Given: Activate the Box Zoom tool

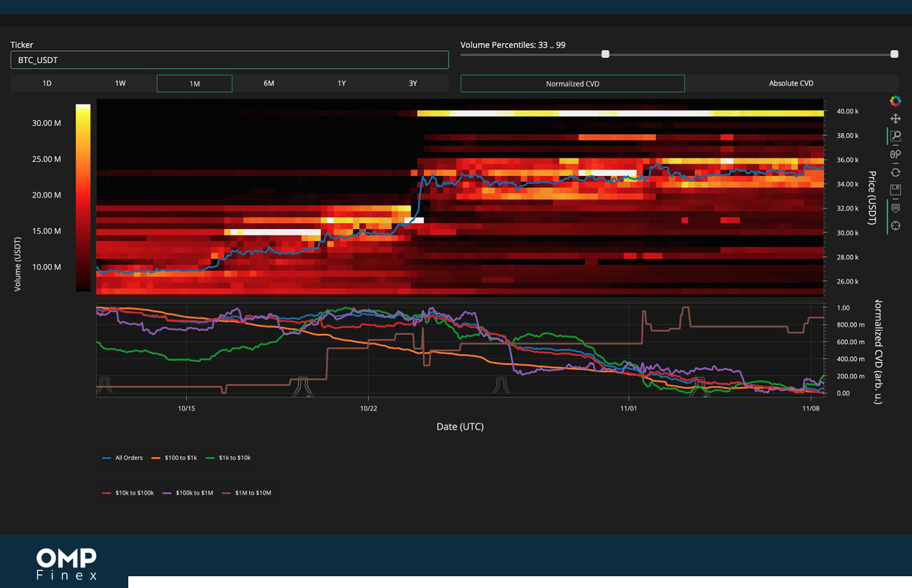Looking at the screenshot, I should (896, 136).
